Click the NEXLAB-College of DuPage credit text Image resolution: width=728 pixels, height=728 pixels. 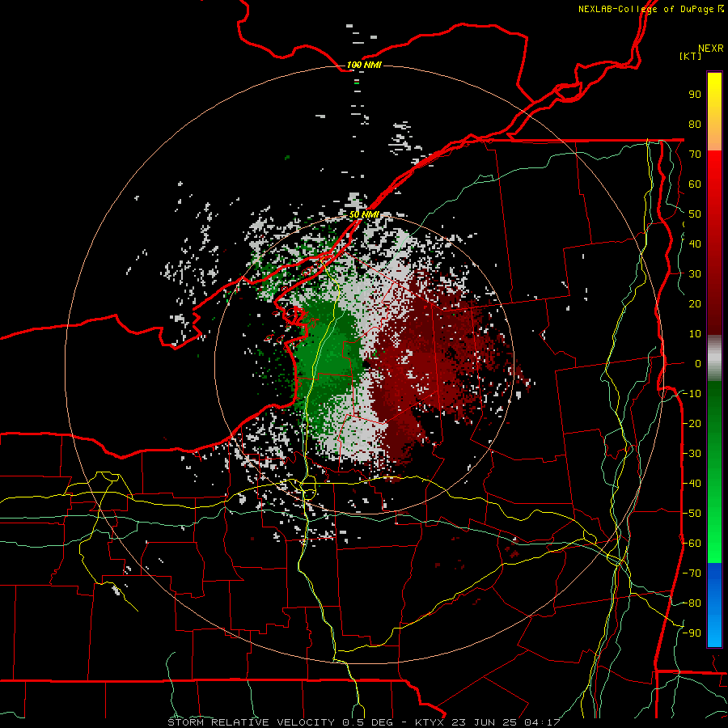(650, 9)
